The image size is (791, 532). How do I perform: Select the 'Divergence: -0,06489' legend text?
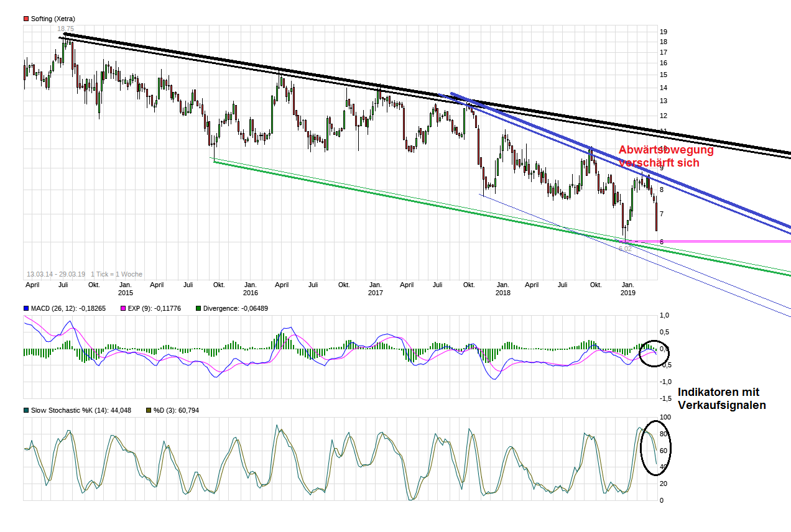pos(236,308)
